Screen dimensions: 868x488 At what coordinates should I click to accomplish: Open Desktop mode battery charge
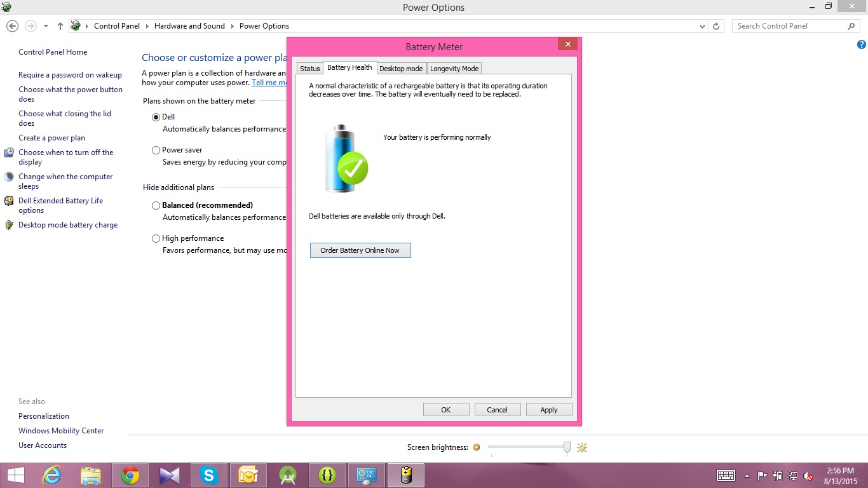click(x=68, y=225)
